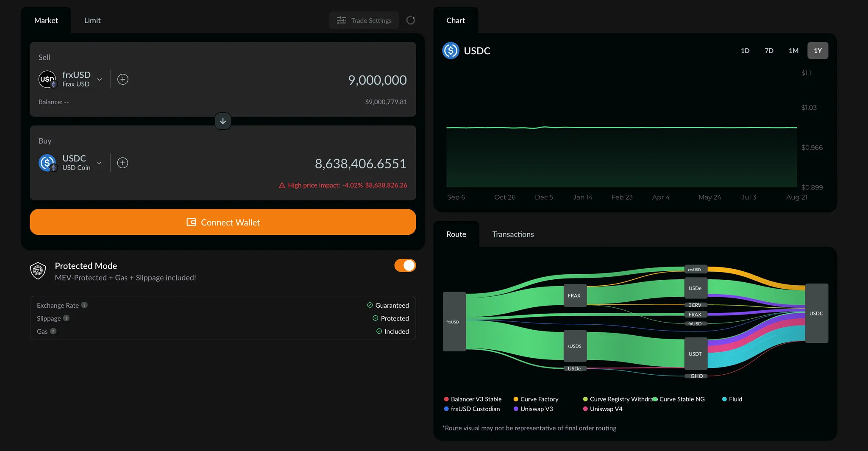Click the Balance: -- label

(x=54, y=102)
